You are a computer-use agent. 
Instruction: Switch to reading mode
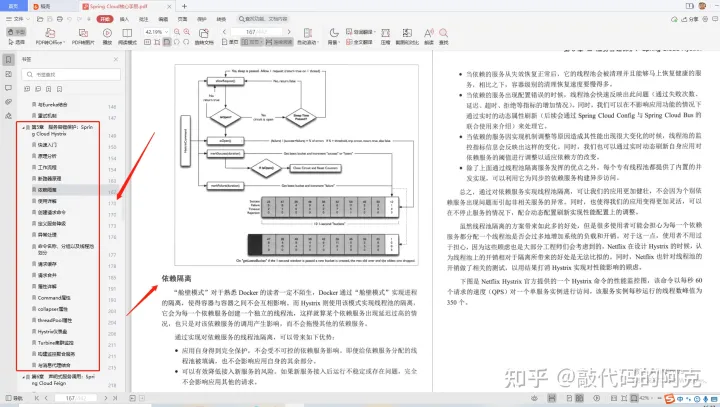[x=127, y=36]
